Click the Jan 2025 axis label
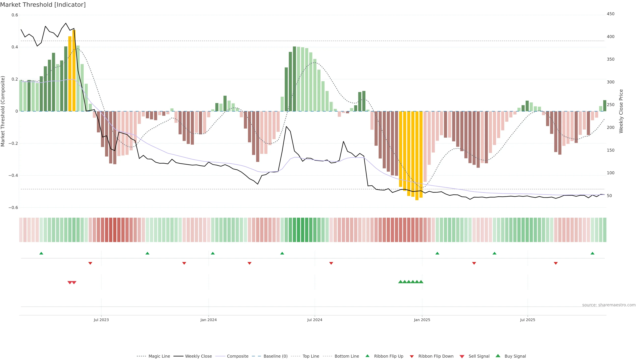644x362 pixels. (422, 320)
